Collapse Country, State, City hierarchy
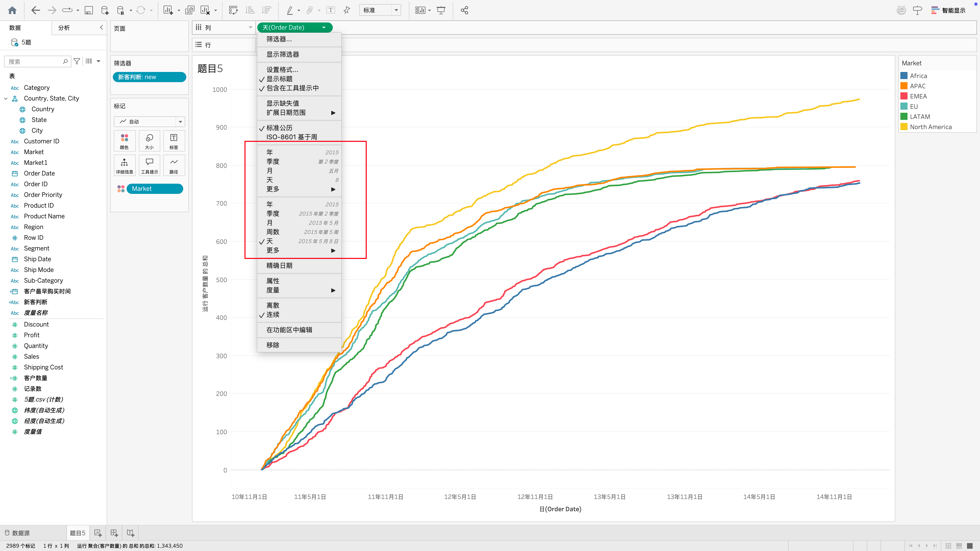Image resolution: width=980 pixels, height=551 pixels. (x=6, y=98)
